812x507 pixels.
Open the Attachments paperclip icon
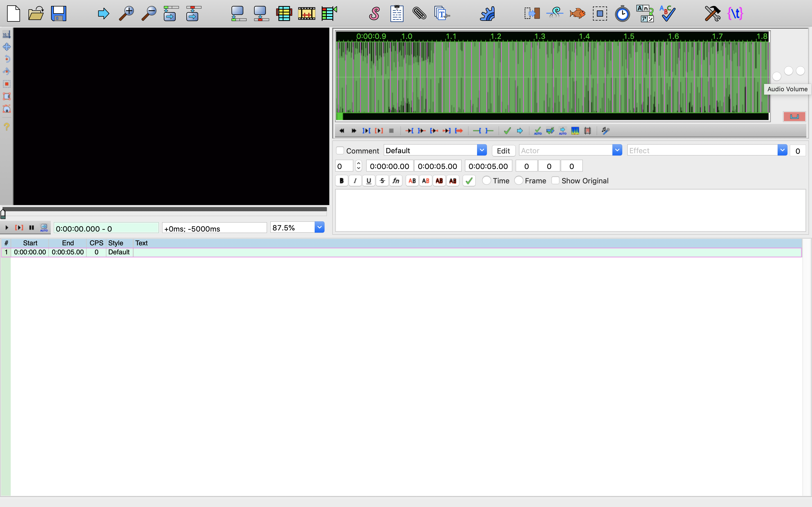[x=419, y=14]
